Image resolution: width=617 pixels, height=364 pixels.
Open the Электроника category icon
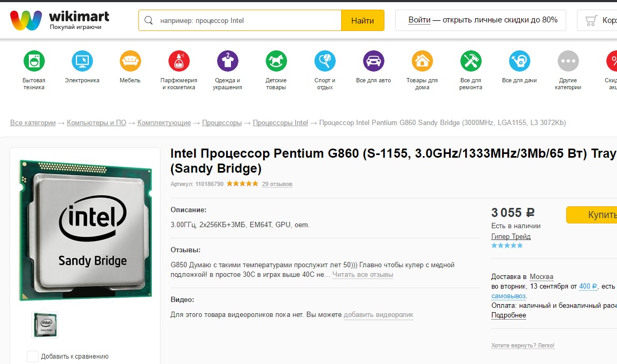pyautogui.click(x=82, y=61)
